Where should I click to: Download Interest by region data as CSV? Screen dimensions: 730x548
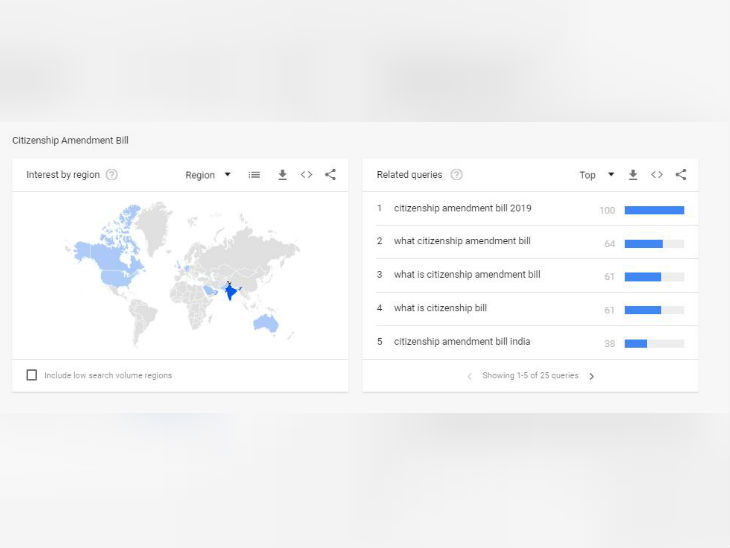point(282,175)
